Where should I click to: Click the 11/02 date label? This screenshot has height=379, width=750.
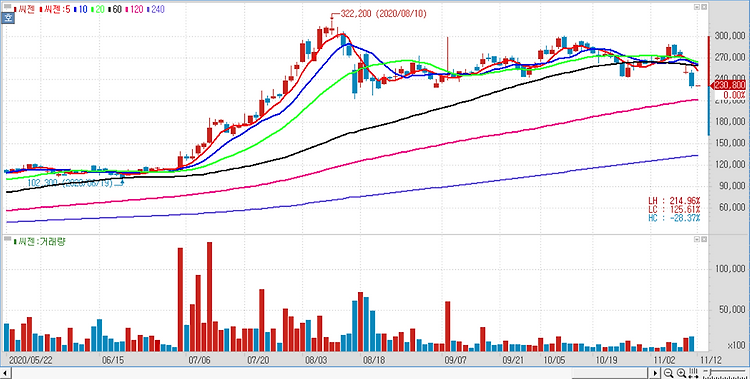click(x=664, y=359)
